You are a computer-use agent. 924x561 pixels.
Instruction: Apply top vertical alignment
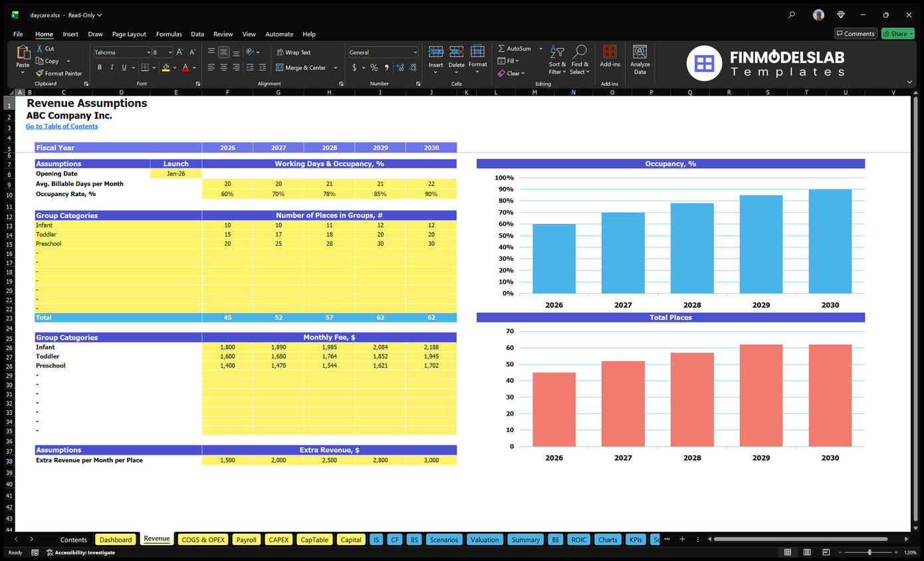click(211, 52)
